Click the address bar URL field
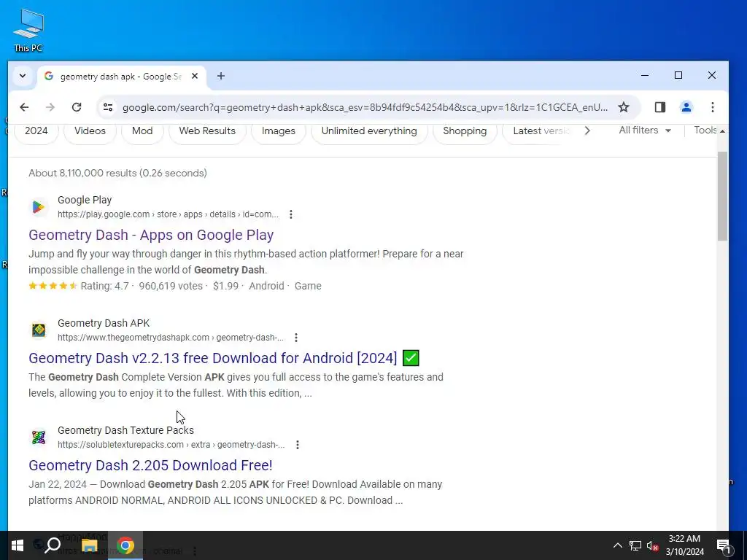This screenshot has height=560, width=747. click(365, 107)
